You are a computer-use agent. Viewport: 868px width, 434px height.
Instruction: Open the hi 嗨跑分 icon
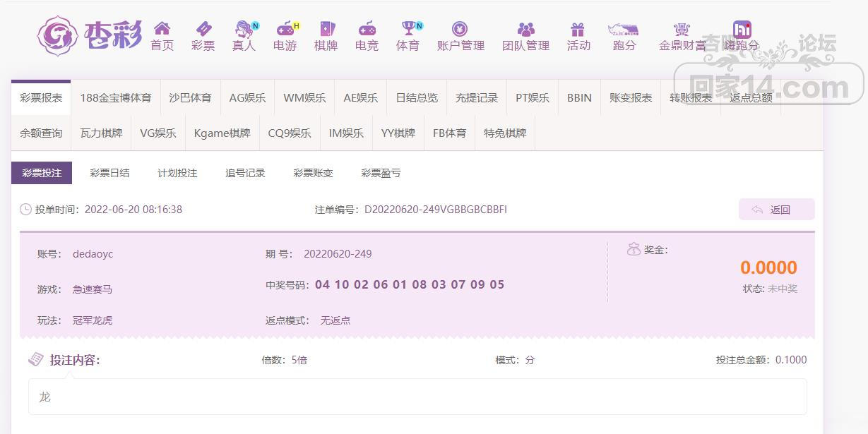point(742,29)
